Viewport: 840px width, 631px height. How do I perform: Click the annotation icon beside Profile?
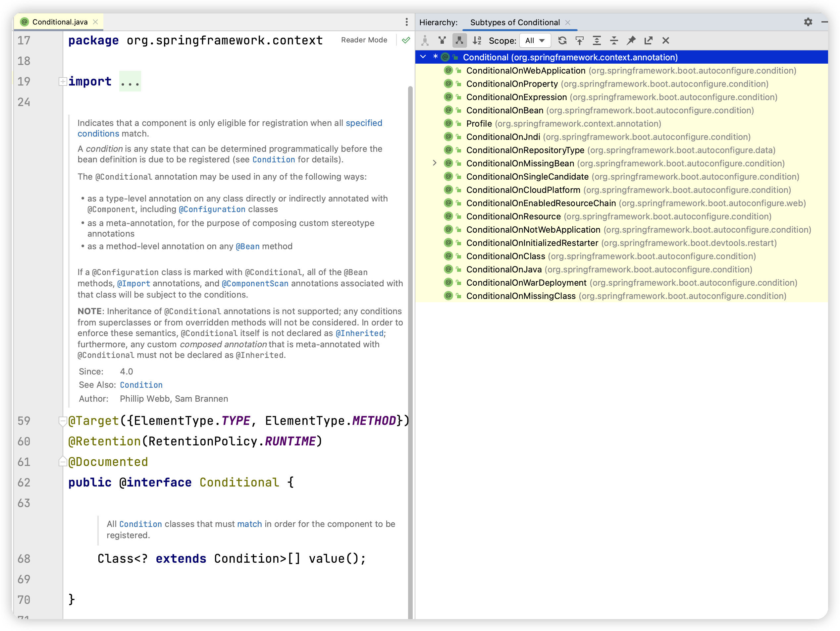click(448, 123)
